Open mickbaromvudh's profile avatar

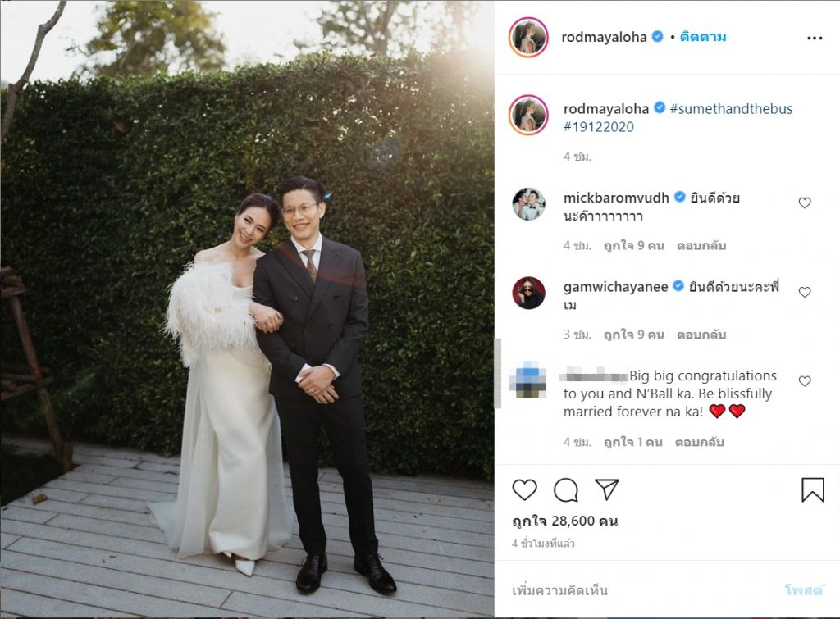coord(529,204)
